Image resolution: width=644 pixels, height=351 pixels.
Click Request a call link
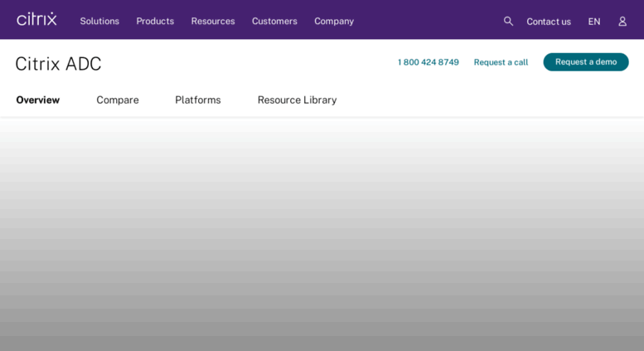tap(501, 62)
